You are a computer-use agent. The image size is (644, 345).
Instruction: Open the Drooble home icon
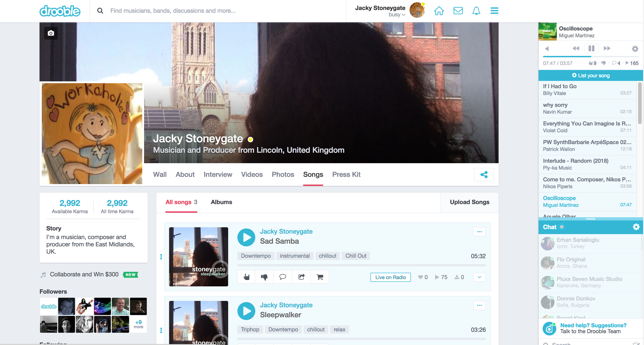pos(439,11)
